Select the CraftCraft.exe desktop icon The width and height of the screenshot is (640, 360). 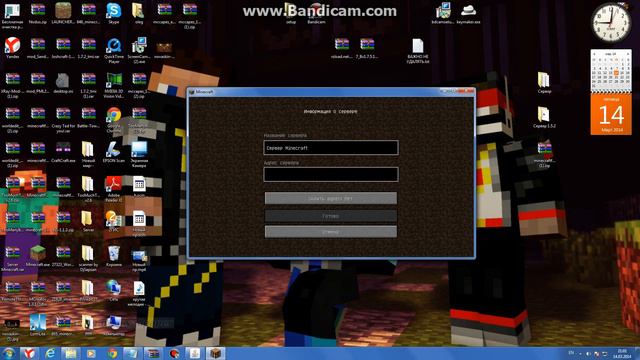coord(63,152)
